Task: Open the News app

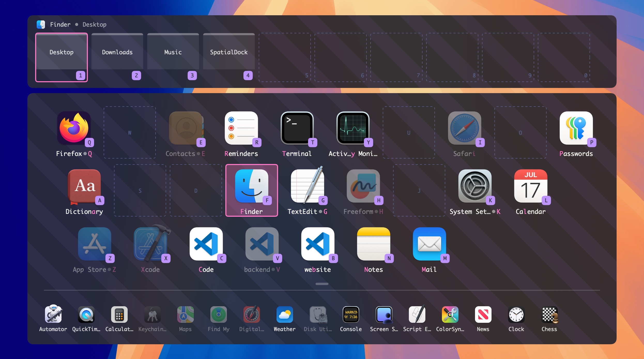Action: click(x=483, y=315)
